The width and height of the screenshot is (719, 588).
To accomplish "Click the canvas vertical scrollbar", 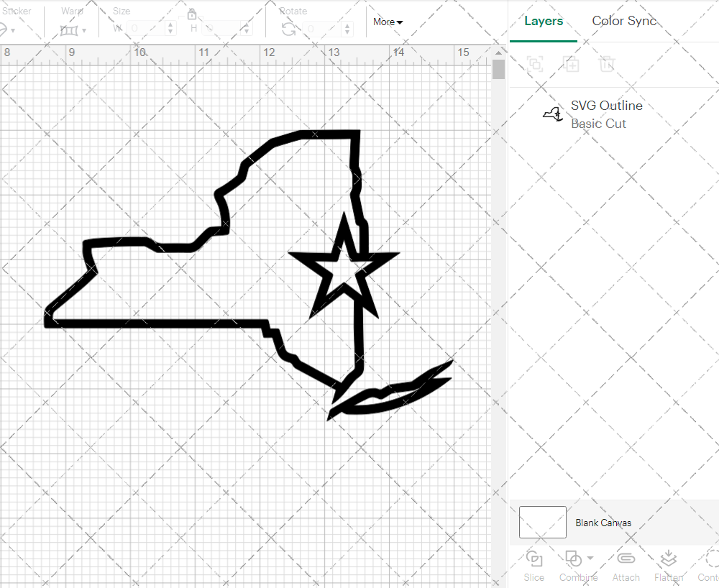I will pyautogui.click(x=497, y=68).
